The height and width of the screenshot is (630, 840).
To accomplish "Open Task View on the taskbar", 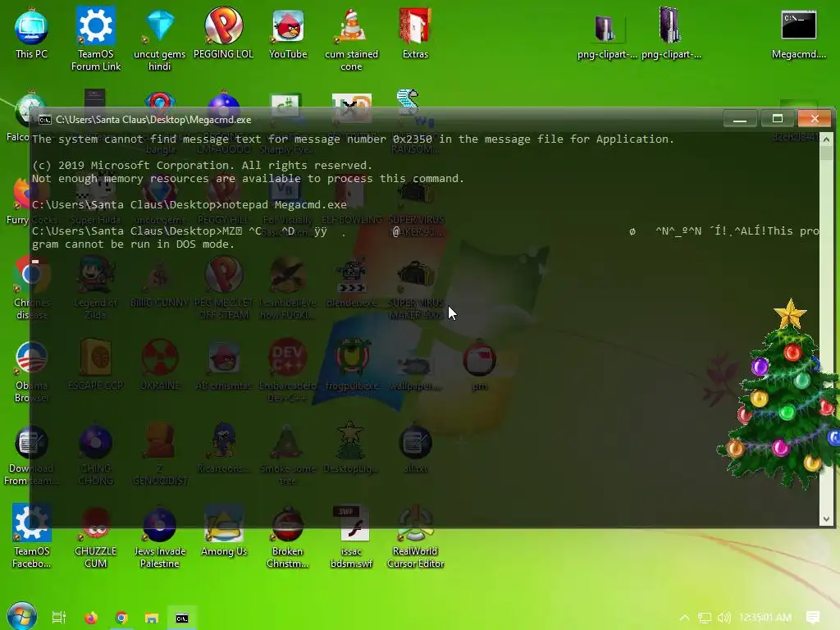I will click(x=59, y=618).
